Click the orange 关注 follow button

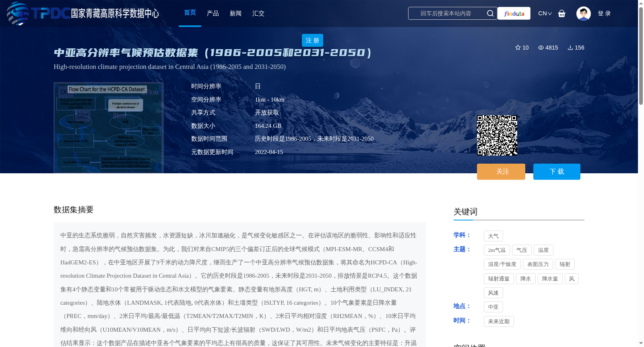pyautogui.click(x=501, y=172)
